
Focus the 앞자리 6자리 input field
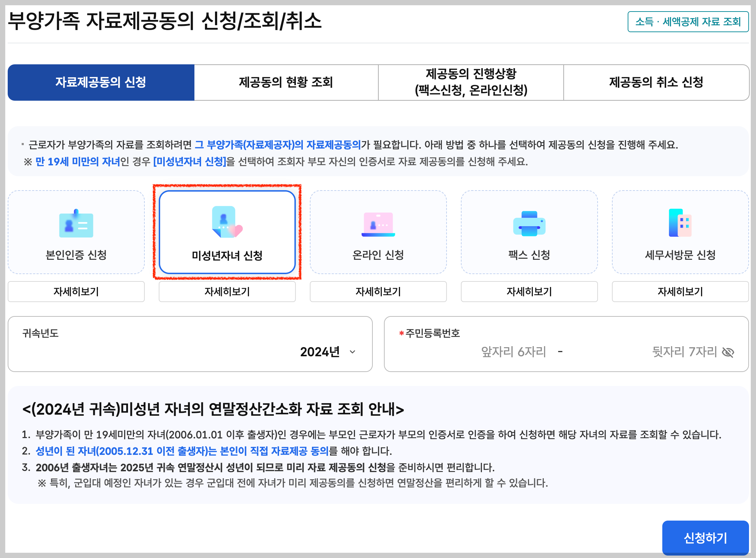click(513, 352)
